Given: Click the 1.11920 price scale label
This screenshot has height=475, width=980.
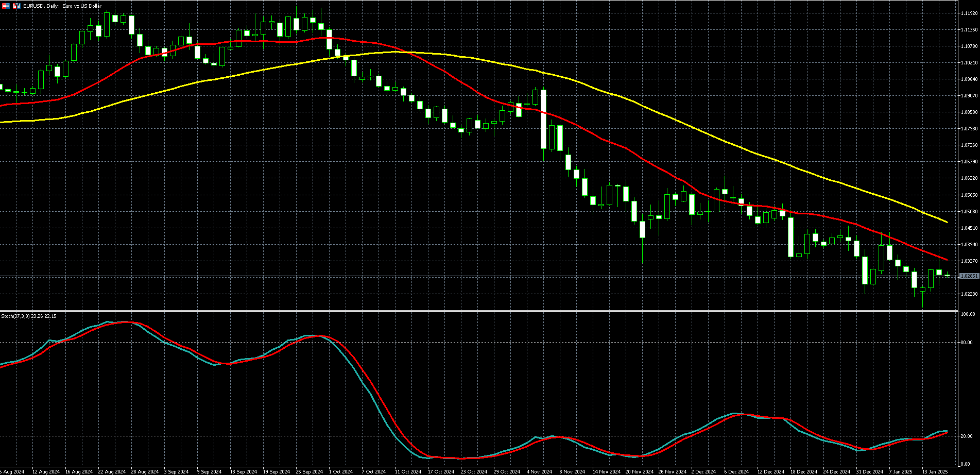Looking at the screenshot, I should click(969, 13).
